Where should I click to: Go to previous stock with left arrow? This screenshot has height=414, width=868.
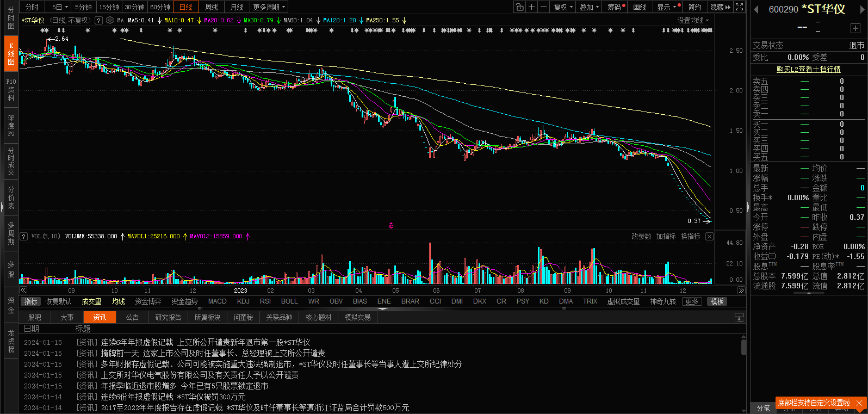point(756,9)
